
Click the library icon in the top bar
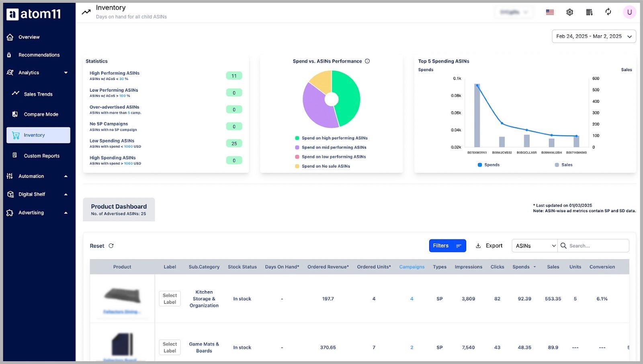coord(589,12)
